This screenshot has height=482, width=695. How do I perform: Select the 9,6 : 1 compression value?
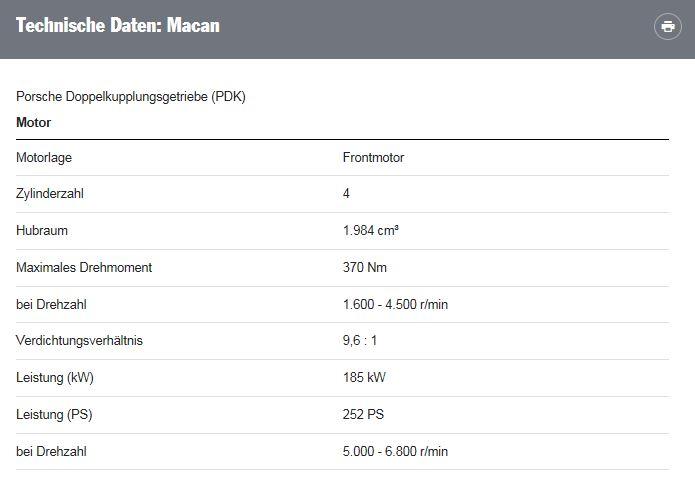click(x=359, y=341)
